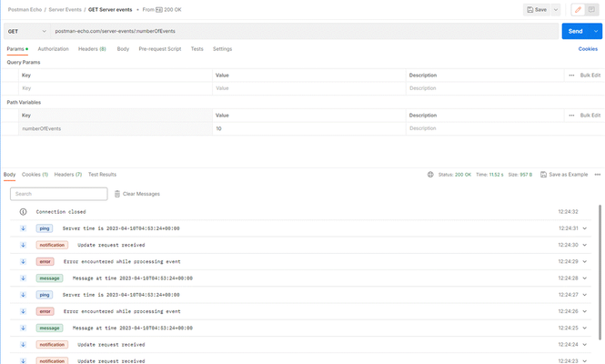Send the request with Send button

pyautogui.click(x=575, y=31)
